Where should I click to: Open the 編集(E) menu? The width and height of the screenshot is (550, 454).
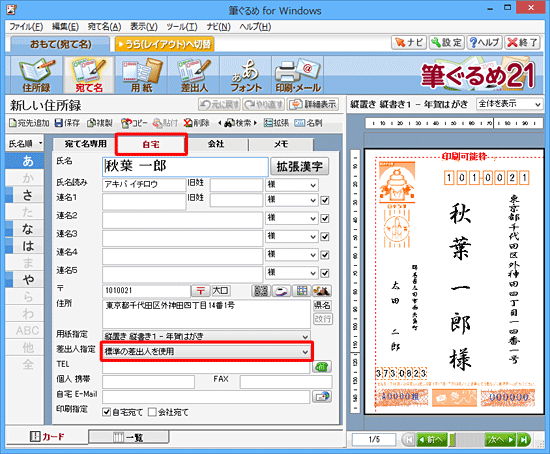click(x=65, y=27)
